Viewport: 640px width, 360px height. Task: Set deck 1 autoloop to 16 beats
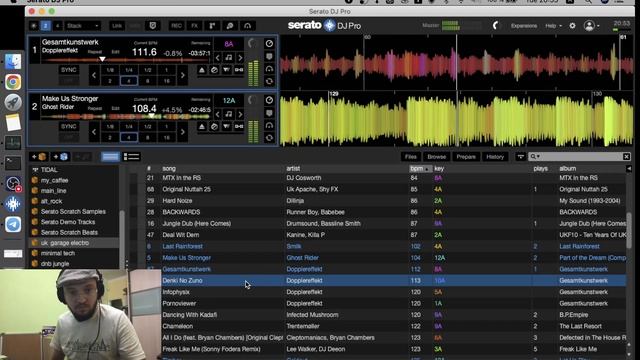click(x=167, y=81)
